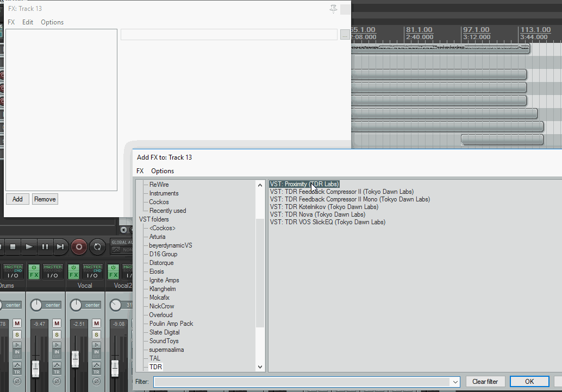The width and height of the screenshot is (562, 392).
Task: Open the Filter dropdown arrow
Action: tap(455, 382)
